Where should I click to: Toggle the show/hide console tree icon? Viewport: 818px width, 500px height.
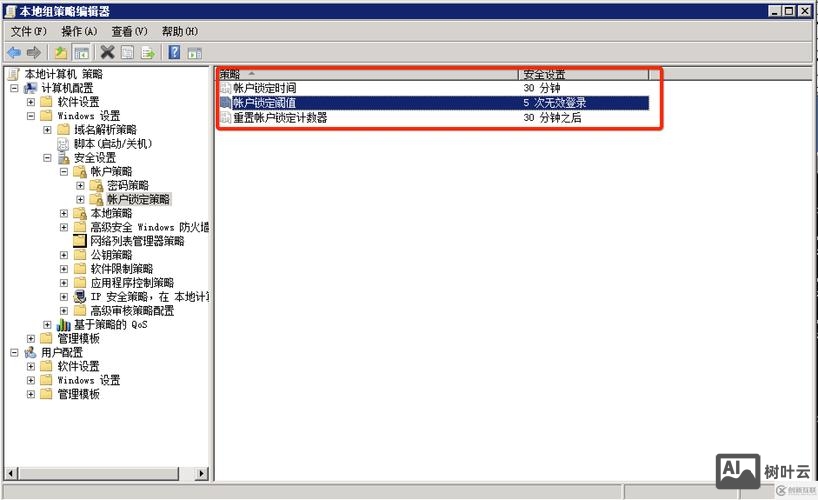[81, 52]
